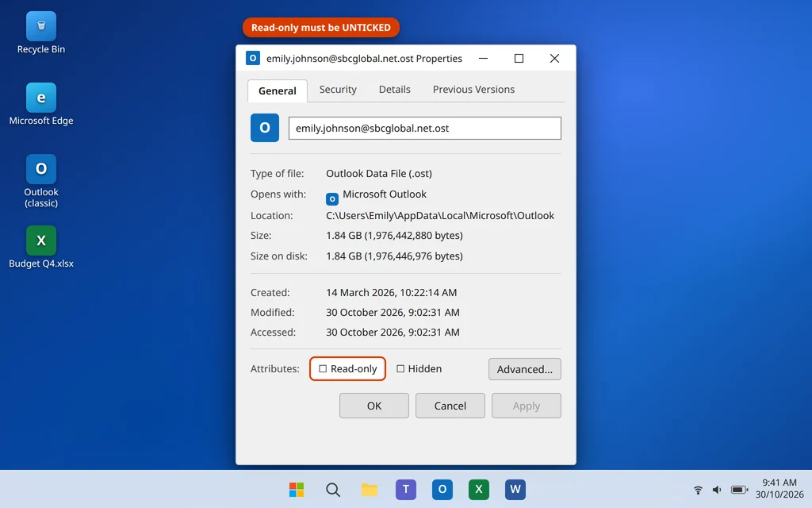The height and width of the screenshot is (508, 812).
Task: Maximize the Properties dialog
Action: coord(519,58)
